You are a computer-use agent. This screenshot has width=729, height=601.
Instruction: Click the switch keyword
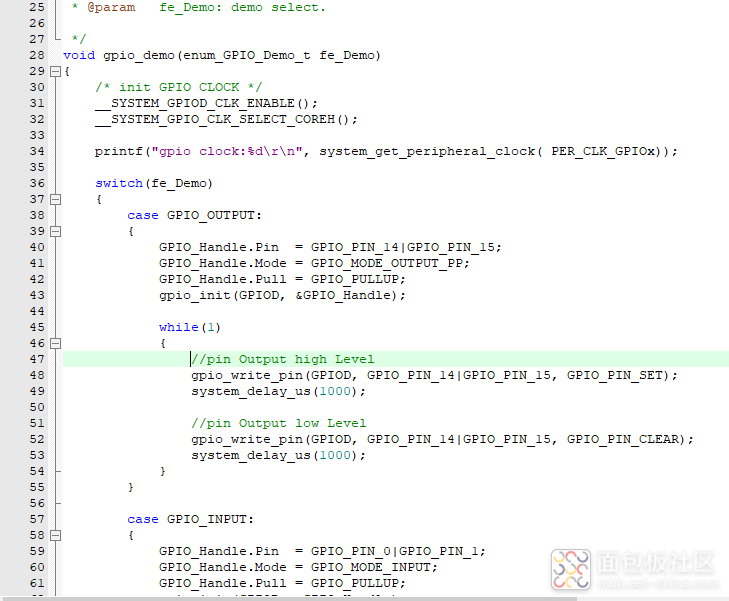click(x=118, y=183)
